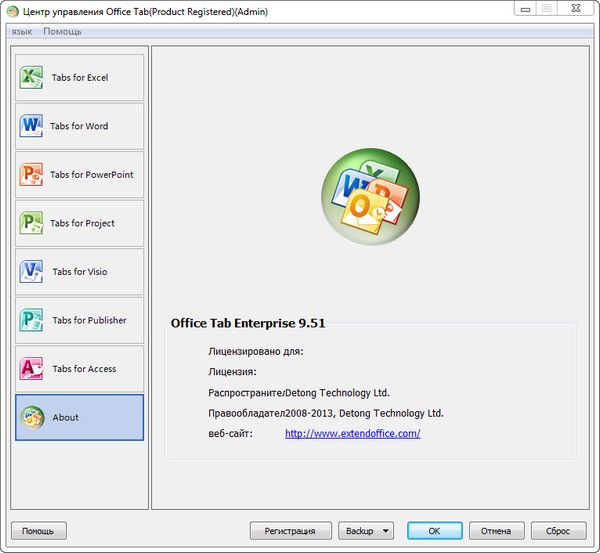Open the Tabs for Word label
600x553 pixels.
tap(79, 126)
